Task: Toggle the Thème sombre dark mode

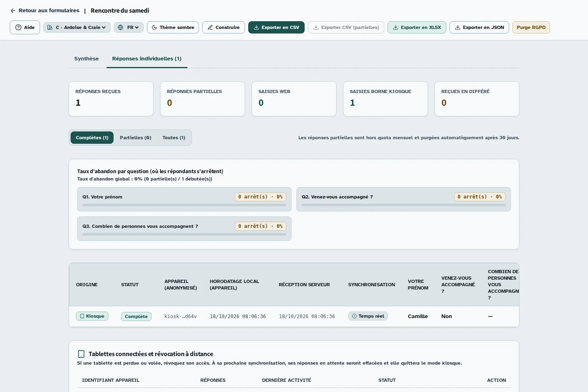Action: point(173,27)
